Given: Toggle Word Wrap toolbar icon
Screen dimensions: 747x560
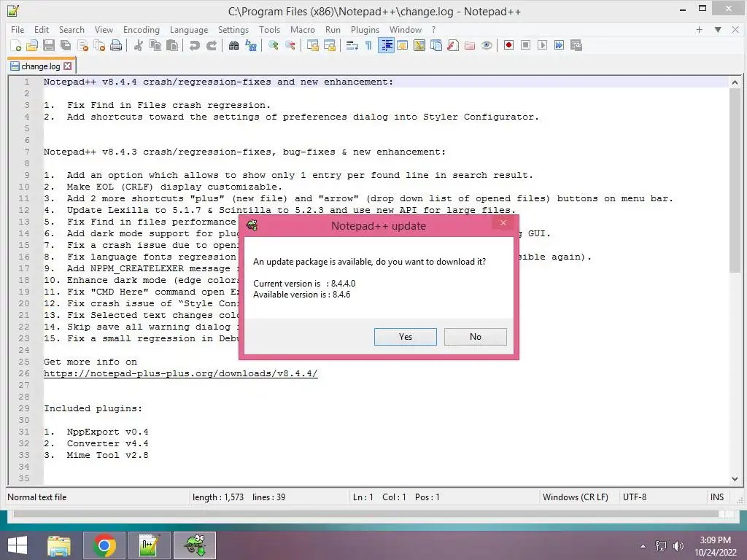Looking at the screenshot, I should point(352,45).
